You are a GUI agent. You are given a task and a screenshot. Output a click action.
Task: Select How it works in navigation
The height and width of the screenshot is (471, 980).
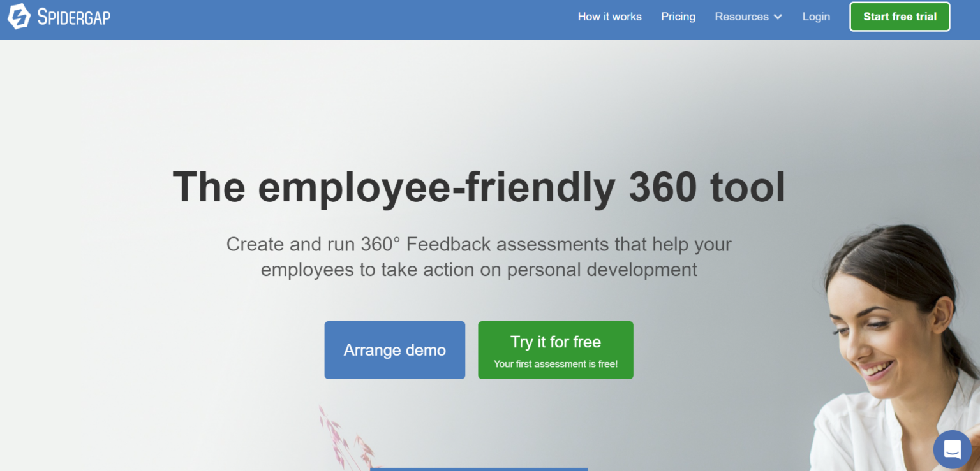pyautogui.click(x=609, y=17)
